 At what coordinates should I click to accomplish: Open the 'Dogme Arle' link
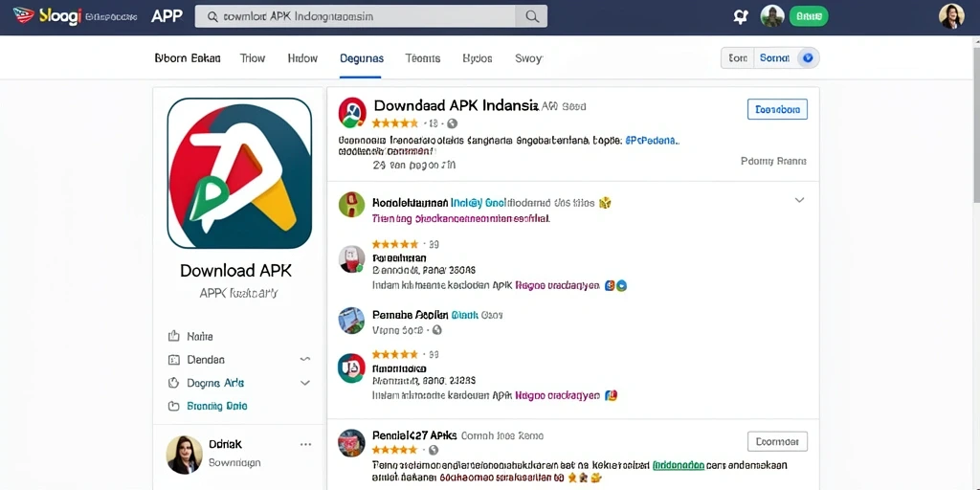point(215,383)
